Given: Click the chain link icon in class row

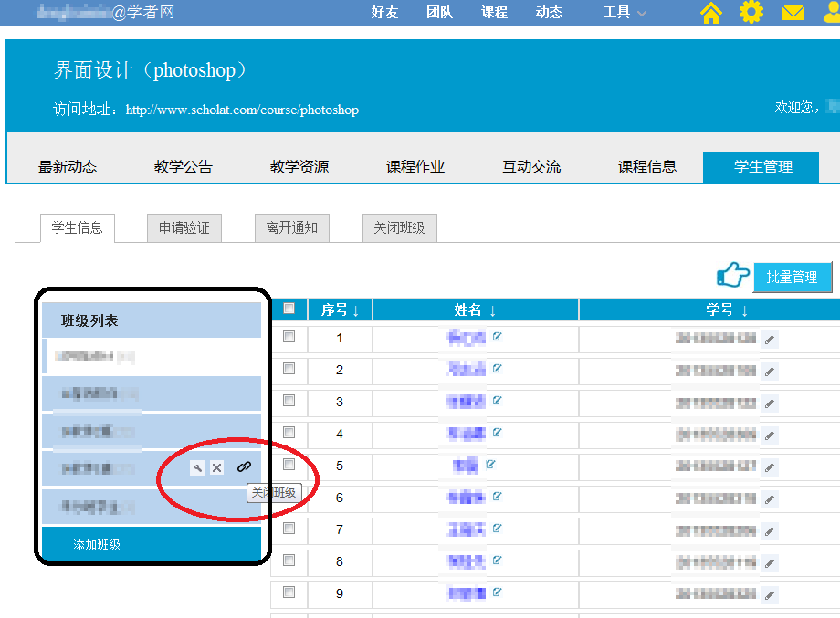Looking at the screenshot, I should point(244,466).
